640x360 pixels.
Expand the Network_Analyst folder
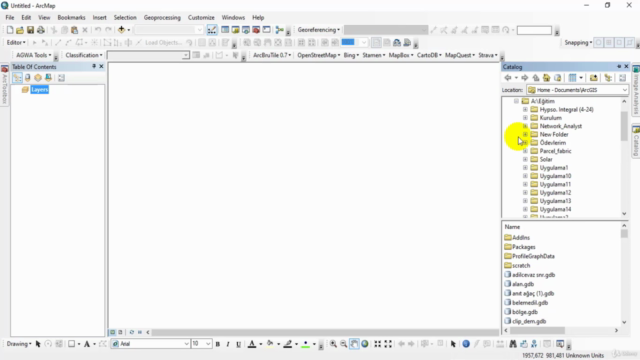pyautogui.click(x=525, y=126)
